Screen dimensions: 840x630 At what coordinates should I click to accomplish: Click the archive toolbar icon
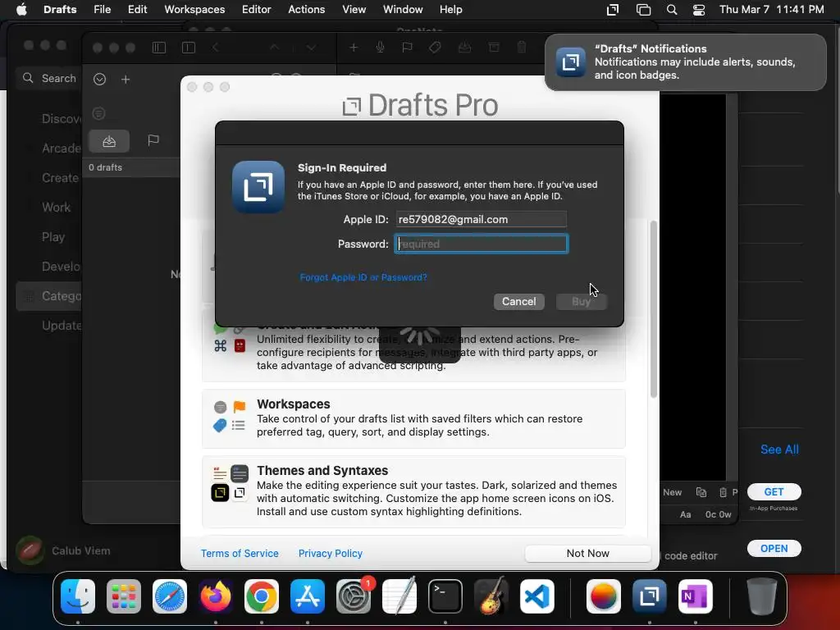pyautogui.click(x=494, y=48)
